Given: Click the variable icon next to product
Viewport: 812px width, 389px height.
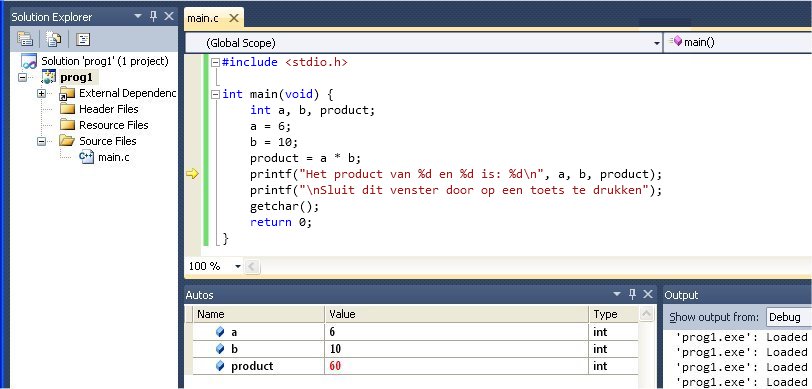Looking at the screenshot, I should tap(220, 366).
